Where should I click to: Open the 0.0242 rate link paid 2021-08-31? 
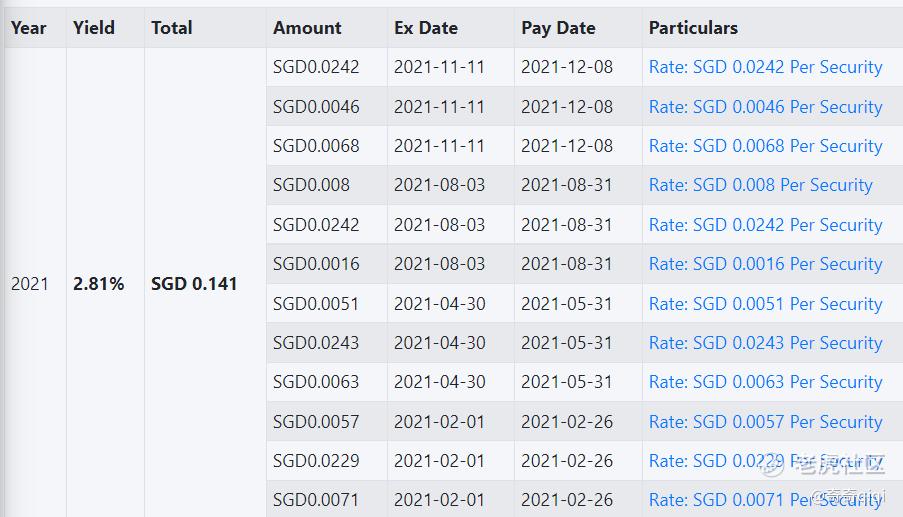pyautogui.click(x=765, y=225)
